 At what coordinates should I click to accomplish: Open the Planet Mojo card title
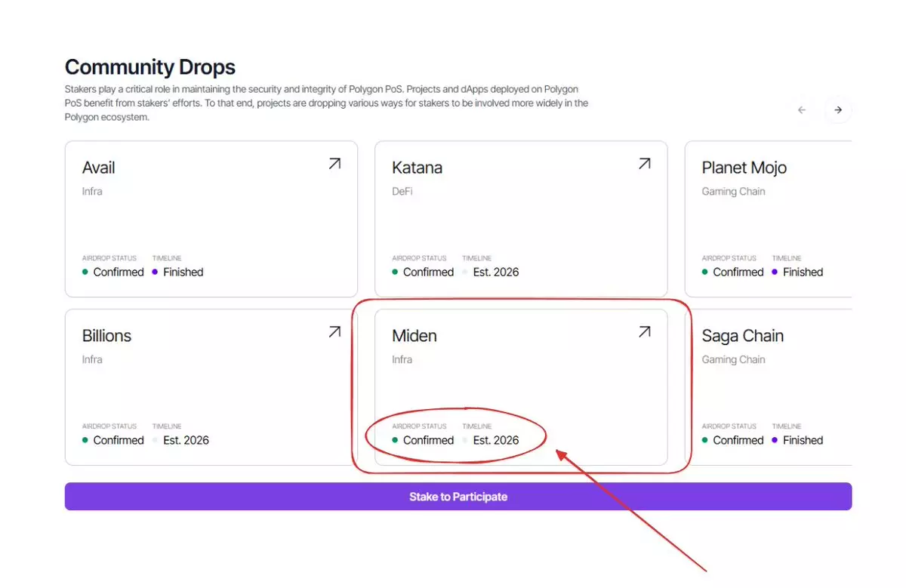pyautogui.click(x=744, y=168)
